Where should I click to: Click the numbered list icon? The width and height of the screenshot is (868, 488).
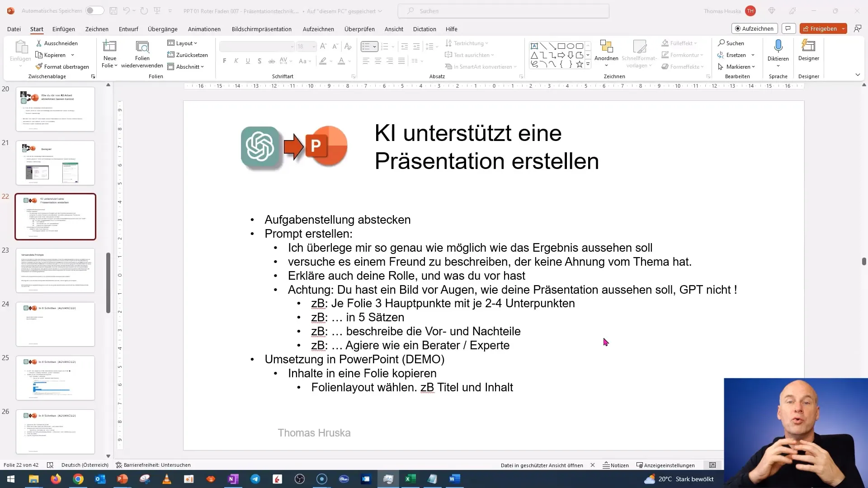tap(385, 47)
